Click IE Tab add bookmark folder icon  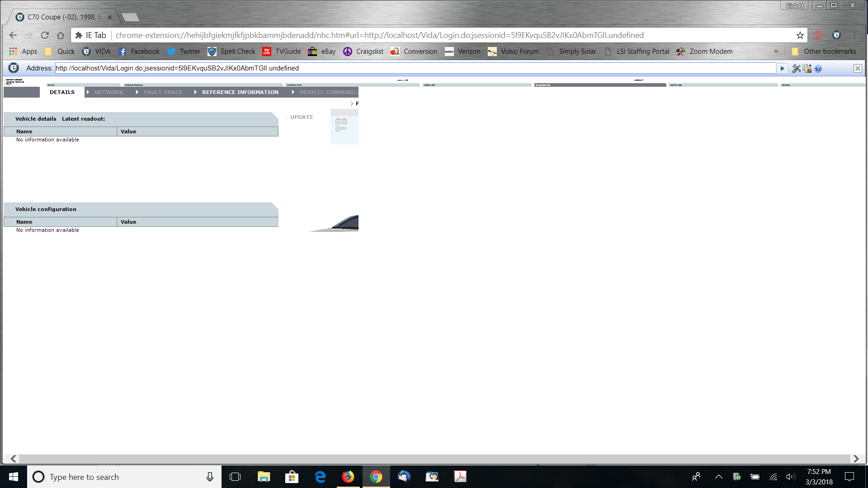point(807,68)
